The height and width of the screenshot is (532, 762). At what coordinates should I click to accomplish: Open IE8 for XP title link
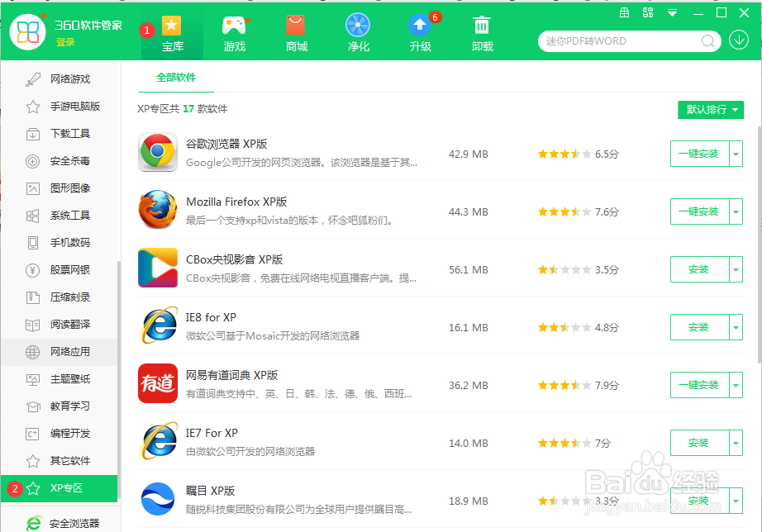[211, 317]
